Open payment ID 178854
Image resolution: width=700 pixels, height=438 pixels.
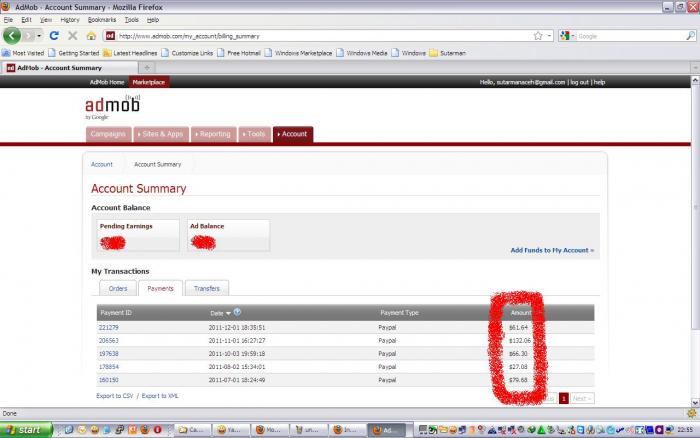pos(108,367)
